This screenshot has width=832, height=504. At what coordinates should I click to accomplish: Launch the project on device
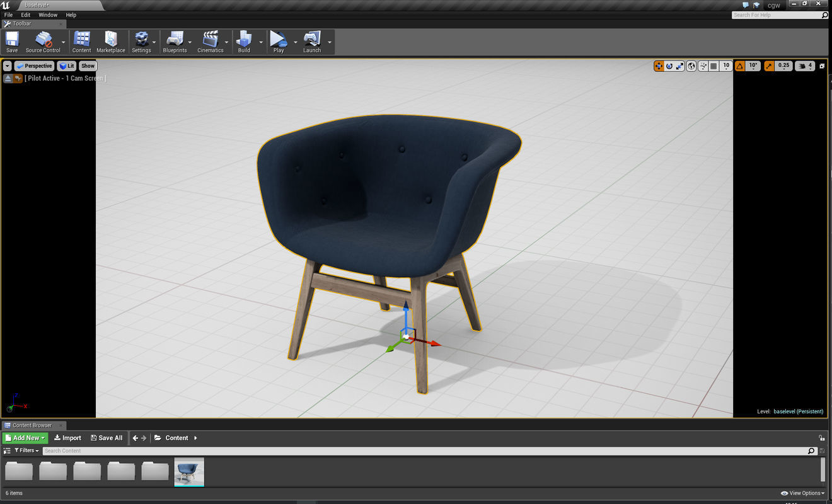tap(312, 42)
